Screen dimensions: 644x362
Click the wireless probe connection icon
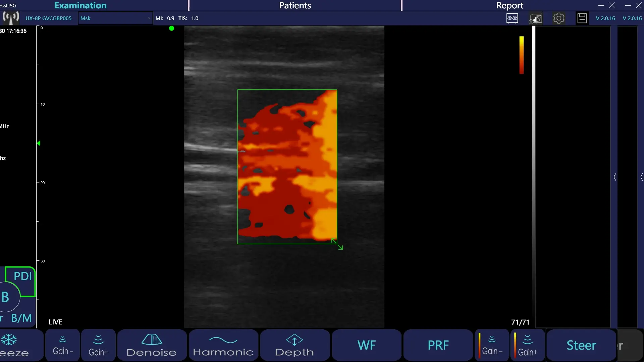coord(11,18)
